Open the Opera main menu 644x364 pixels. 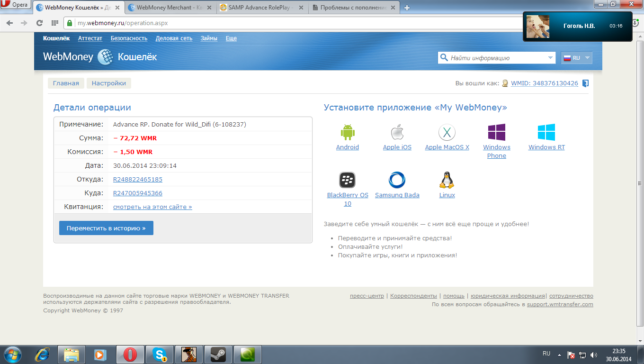(x=16, y=5)
